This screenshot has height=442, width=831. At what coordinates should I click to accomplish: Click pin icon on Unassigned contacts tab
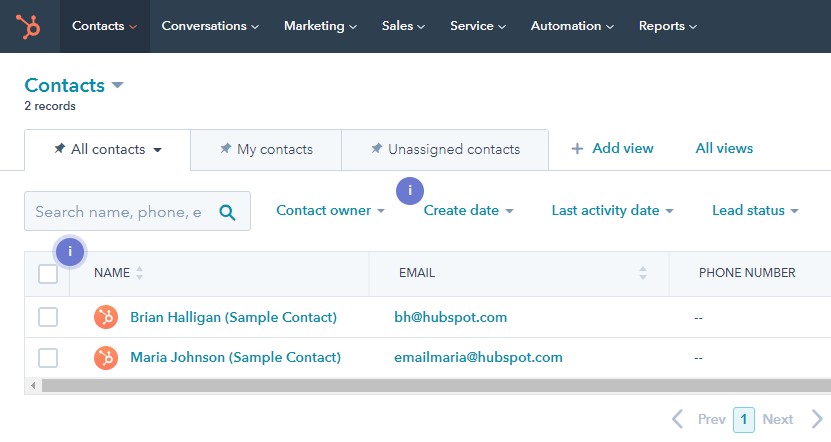(376, 148)
